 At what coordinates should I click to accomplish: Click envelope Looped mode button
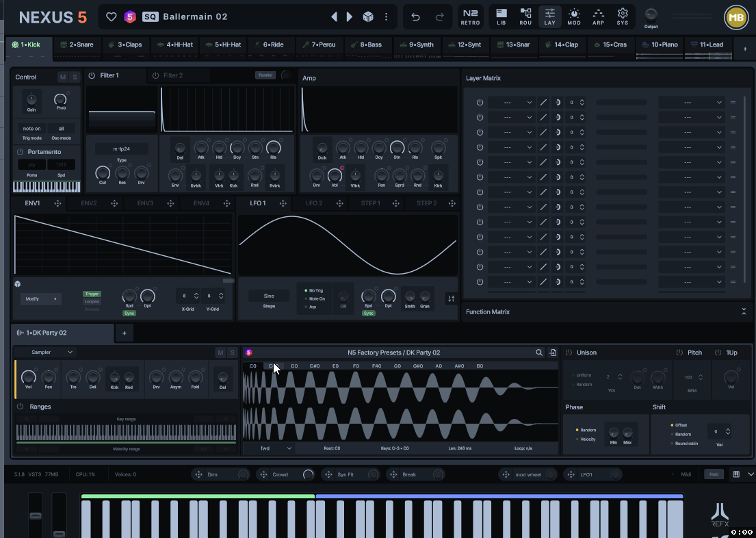(x=92, y=302)
